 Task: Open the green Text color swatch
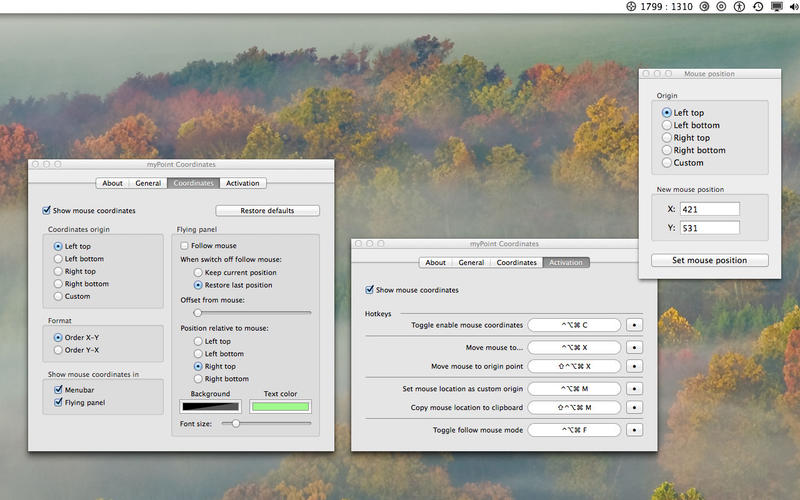coord(281,407)
